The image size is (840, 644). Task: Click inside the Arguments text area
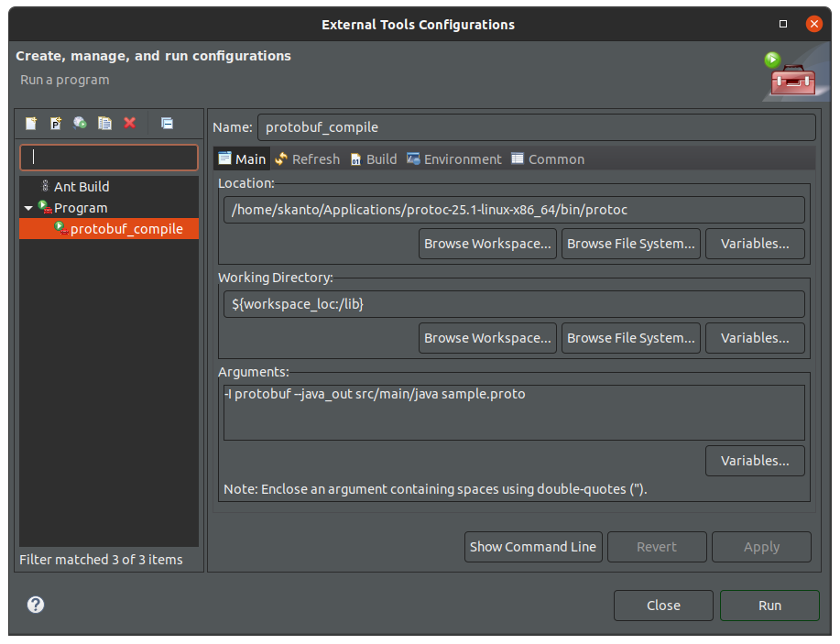point(514,412)
